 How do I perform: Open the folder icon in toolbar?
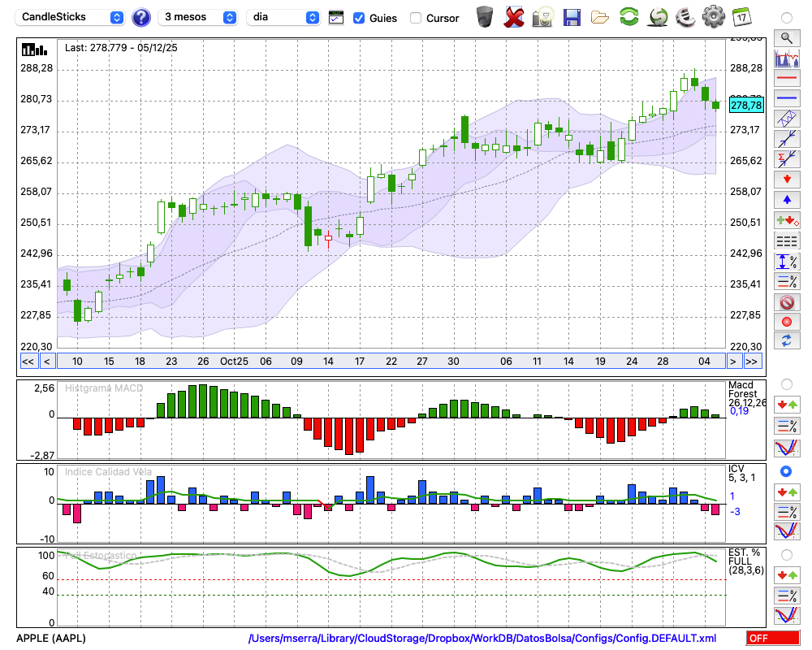pyautogui.click(x=600, y=16)
